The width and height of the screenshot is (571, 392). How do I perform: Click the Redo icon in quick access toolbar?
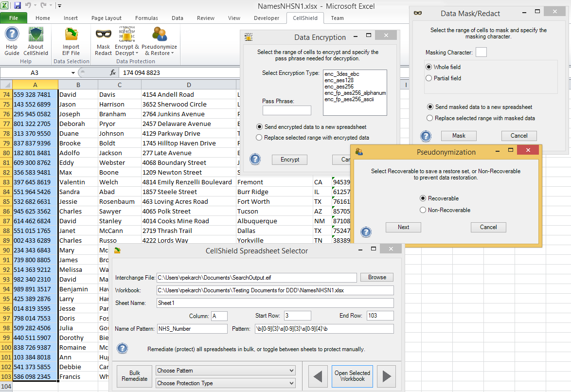(43, 5)
